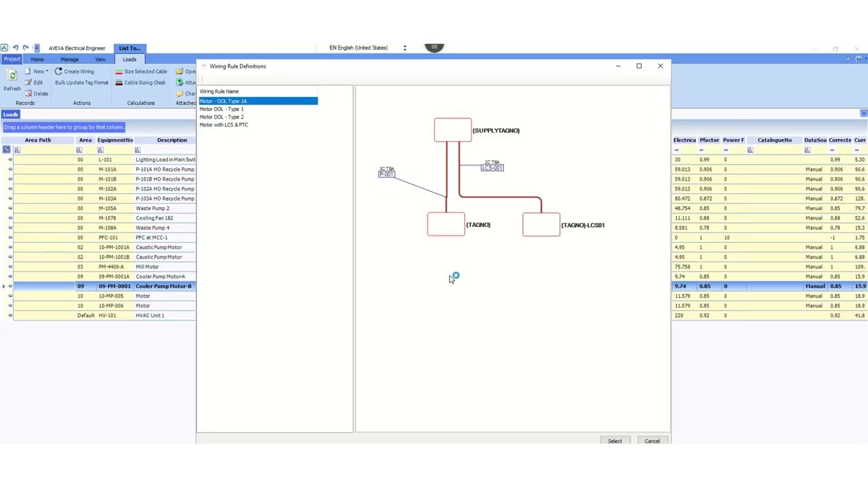Click the Cancel button in dialog

tap(652, 441)
